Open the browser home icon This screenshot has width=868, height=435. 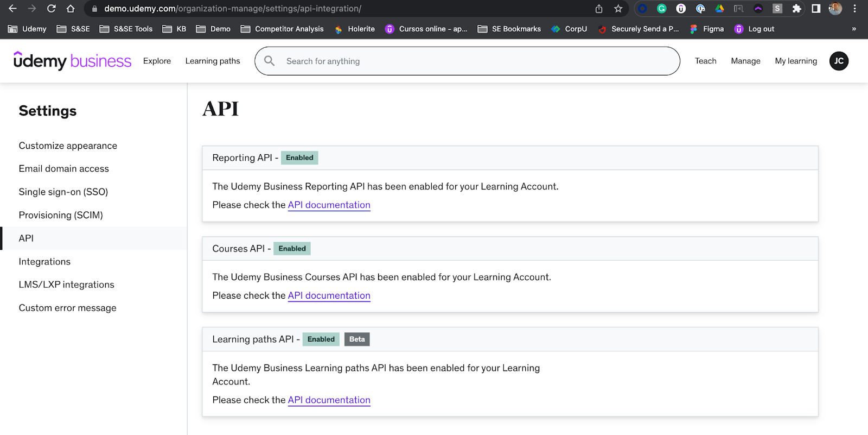coord(71,9)
